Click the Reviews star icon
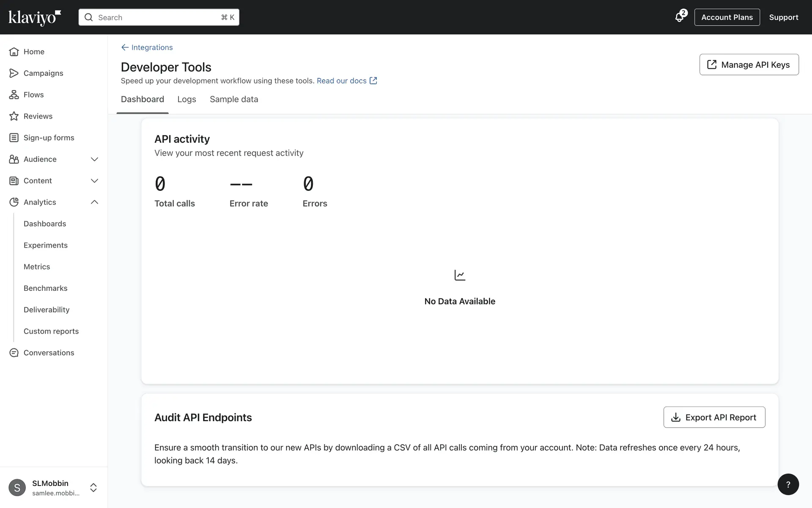The image size is (812, 508). point(14,116)
